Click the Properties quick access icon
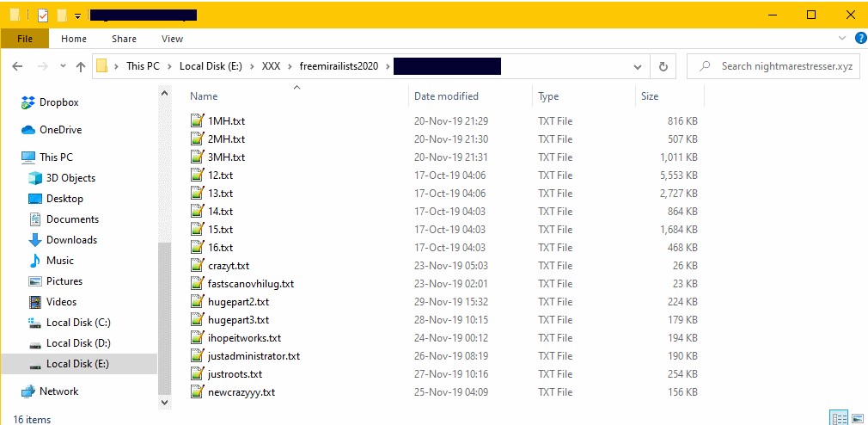 [x=43, y=15]
